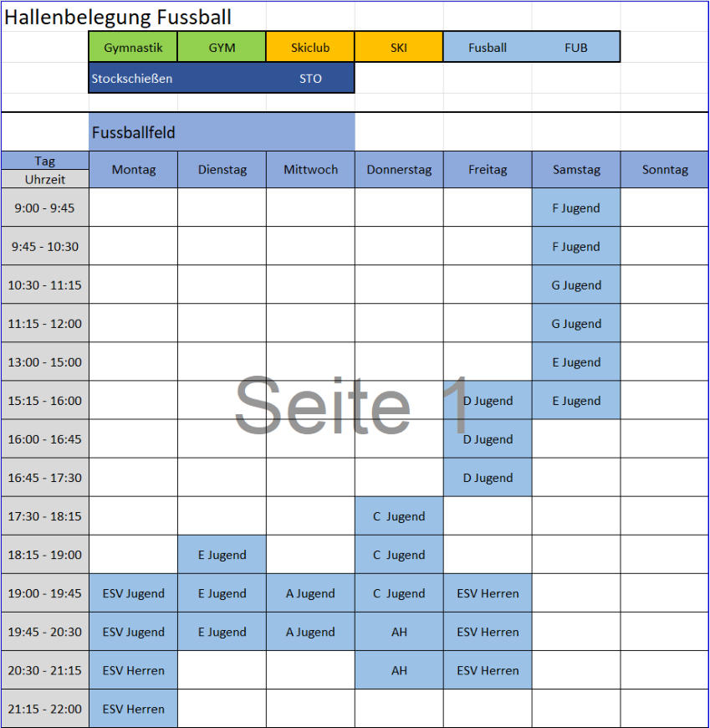The image size is (710, 728).
Task: Select AH cell at 20:30 Thursday
Action: (x=399, y=670)
